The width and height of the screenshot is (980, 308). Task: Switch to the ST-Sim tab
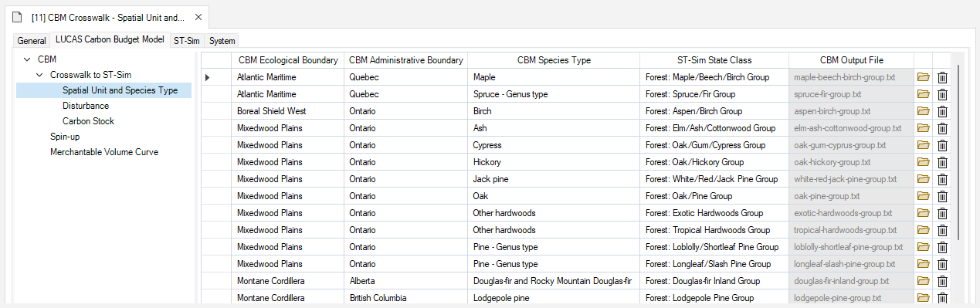187,41
